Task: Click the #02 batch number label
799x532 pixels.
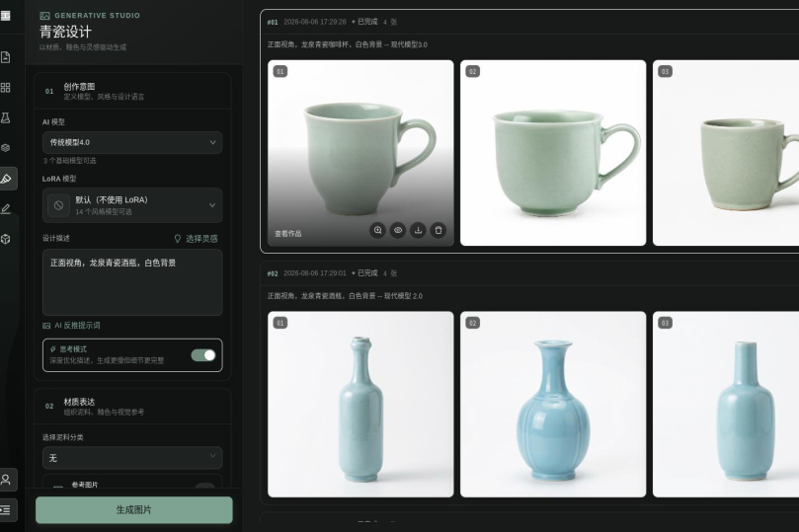Action: click(273, 273)
